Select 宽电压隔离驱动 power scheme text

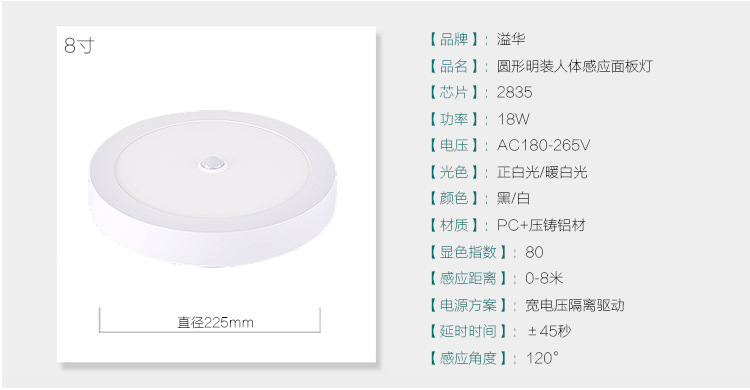click(575, 305)
